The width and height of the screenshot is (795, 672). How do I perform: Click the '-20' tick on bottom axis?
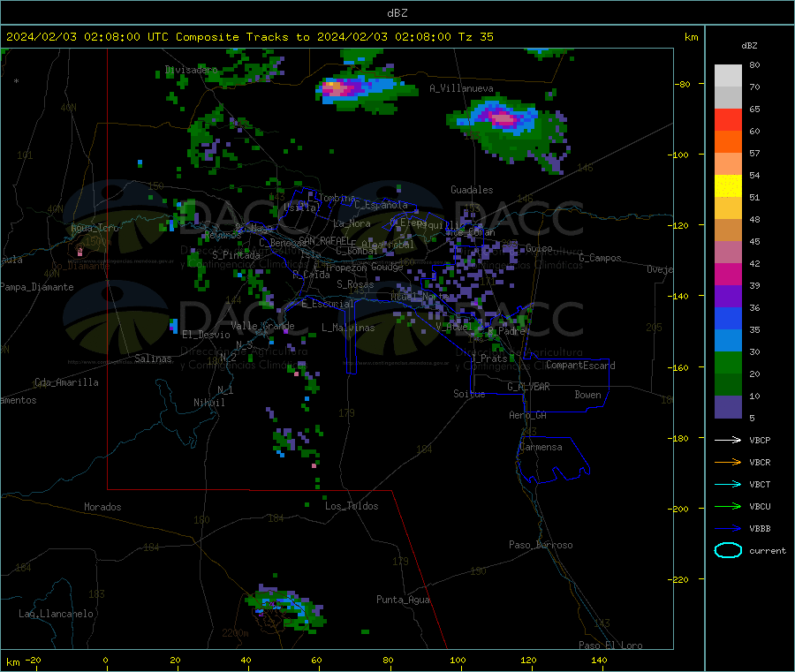(34, 660)
